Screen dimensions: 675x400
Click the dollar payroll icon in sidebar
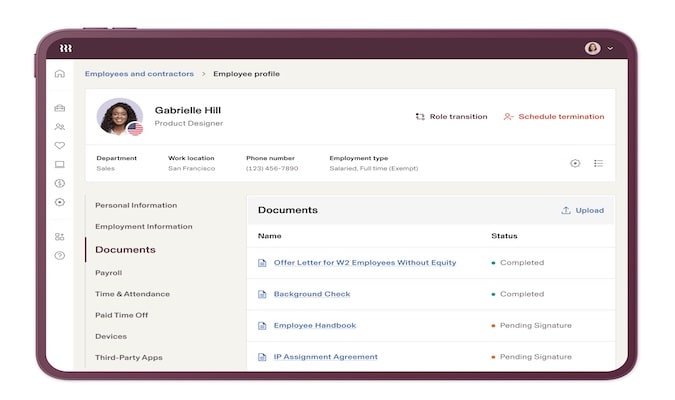pyautogui.click(x=60, y=183)
